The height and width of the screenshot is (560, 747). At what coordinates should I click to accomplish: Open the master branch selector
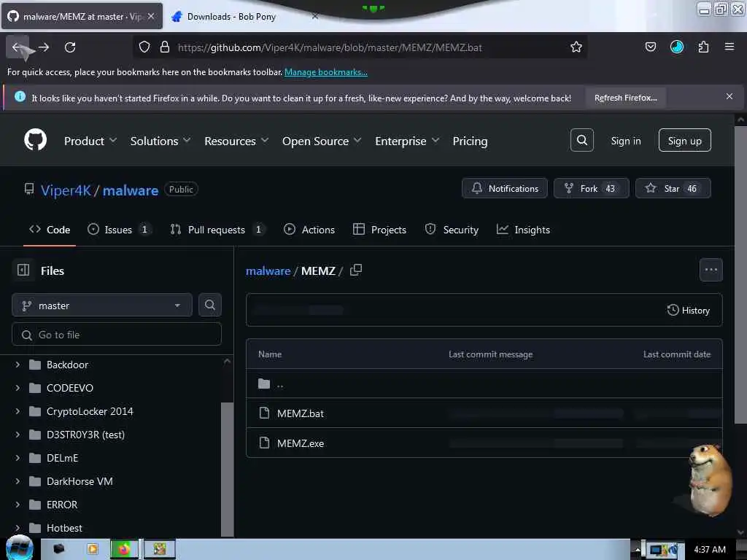(102, 306)
